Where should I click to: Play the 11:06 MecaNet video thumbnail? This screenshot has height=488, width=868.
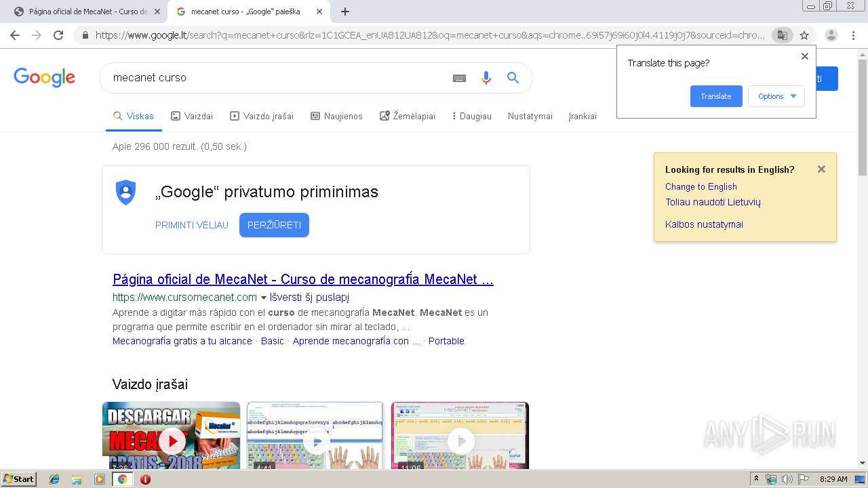click(460, 435)
